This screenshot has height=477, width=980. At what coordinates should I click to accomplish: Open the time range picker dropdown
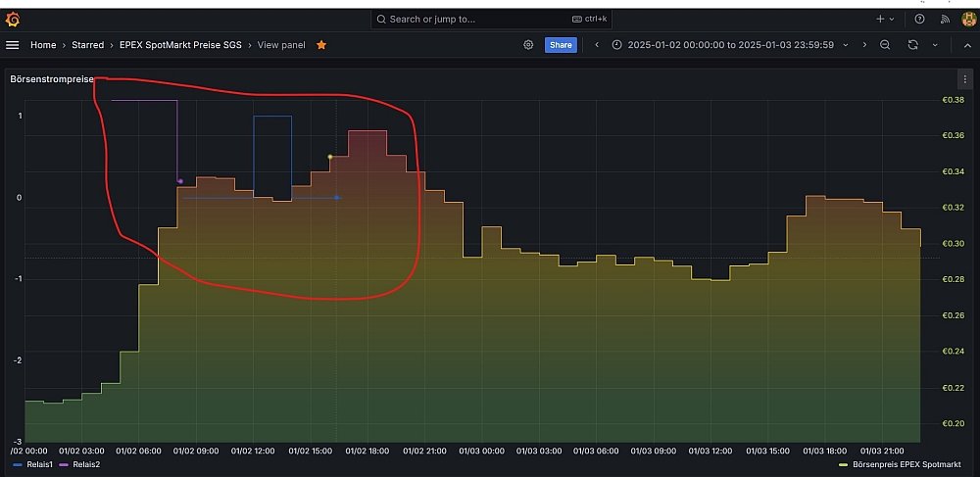click(730, 45)
